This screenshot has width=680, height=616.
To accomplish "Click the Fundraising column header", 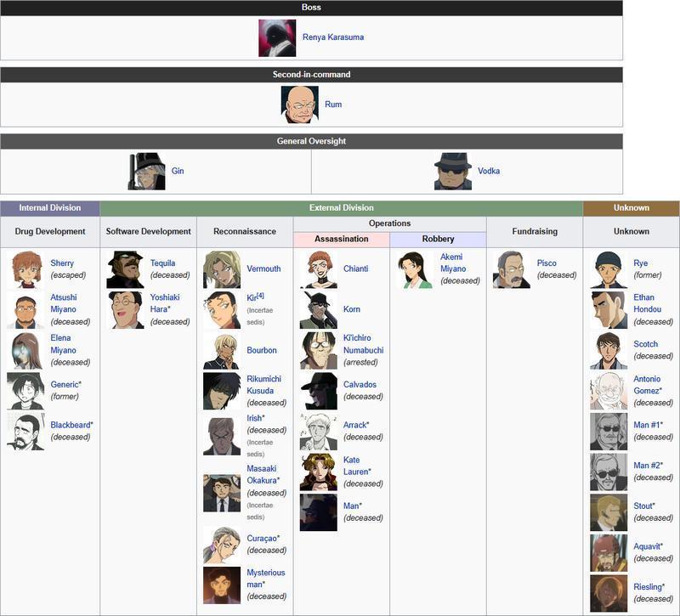I will coord(535,231).
